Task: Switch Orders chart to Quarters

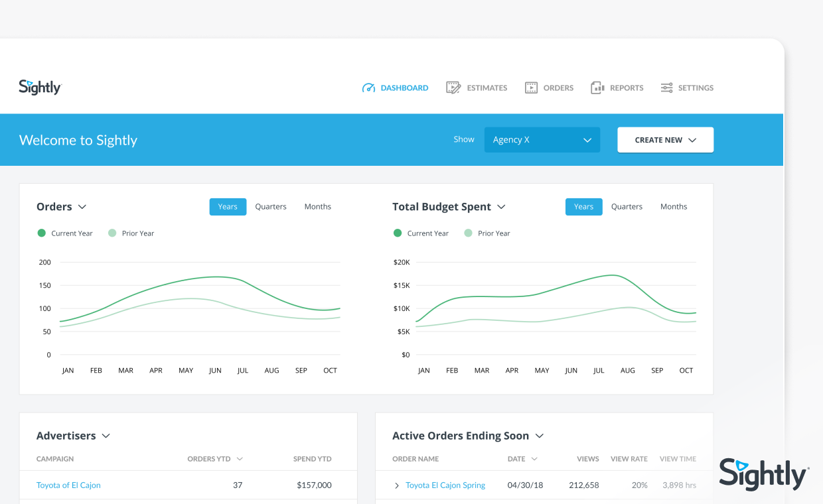Action: pos(271,207)
